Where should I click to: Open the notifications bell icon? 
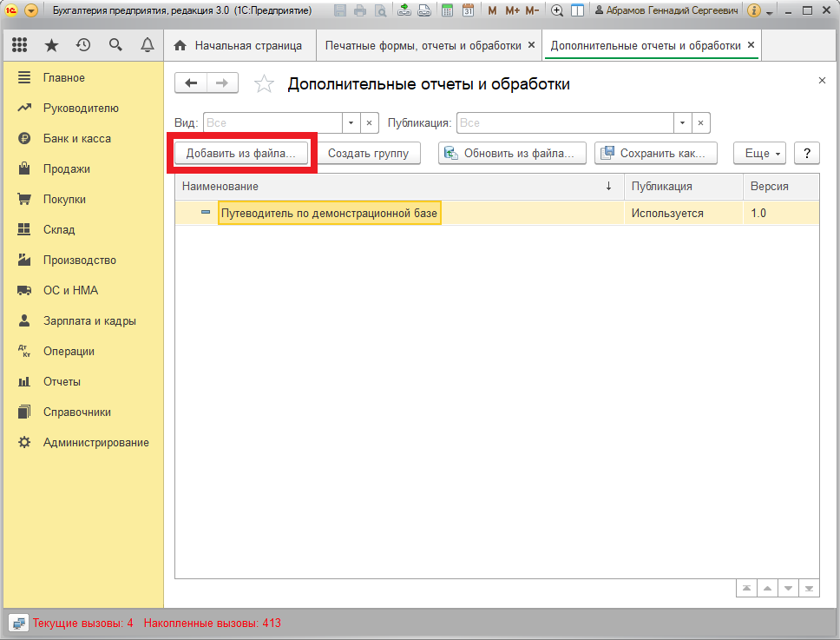click(147, 45)
